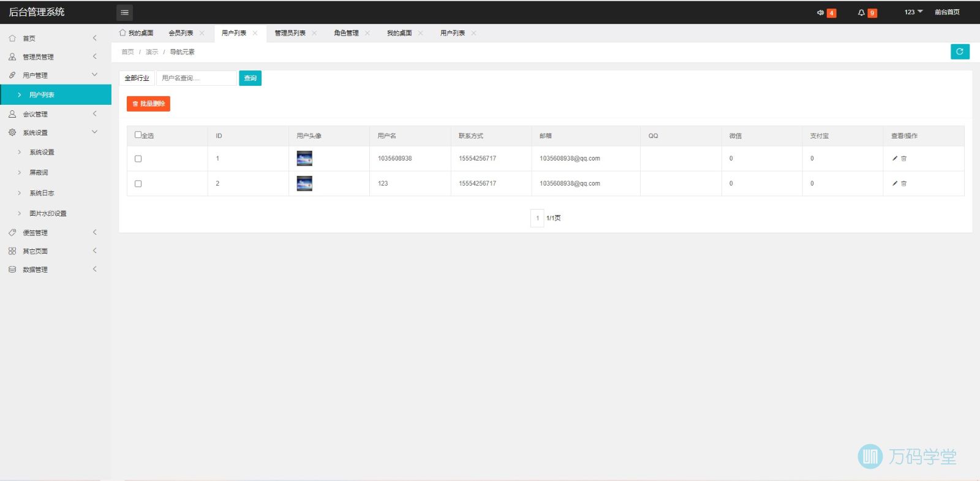This screenshot has width=980, height=481.
Task: Click page number 1 in pagination
Action: 537,218
